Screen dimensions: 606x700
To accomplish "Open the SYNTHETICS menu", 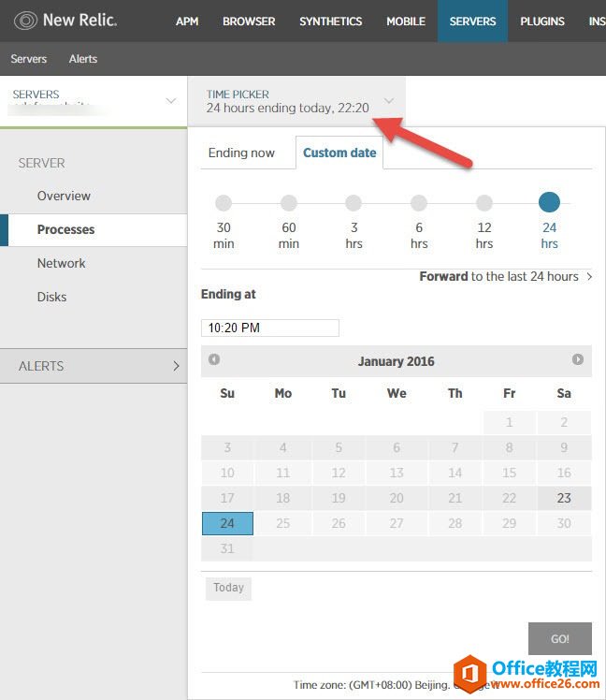I will pyautogui.click(x=331, y=21).
